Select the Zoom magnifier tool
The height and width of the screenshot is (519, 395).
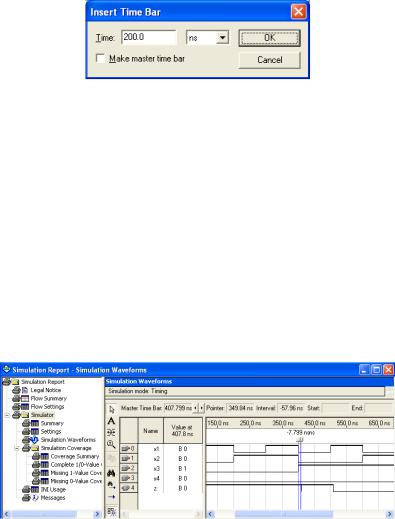tap(111, 444)
